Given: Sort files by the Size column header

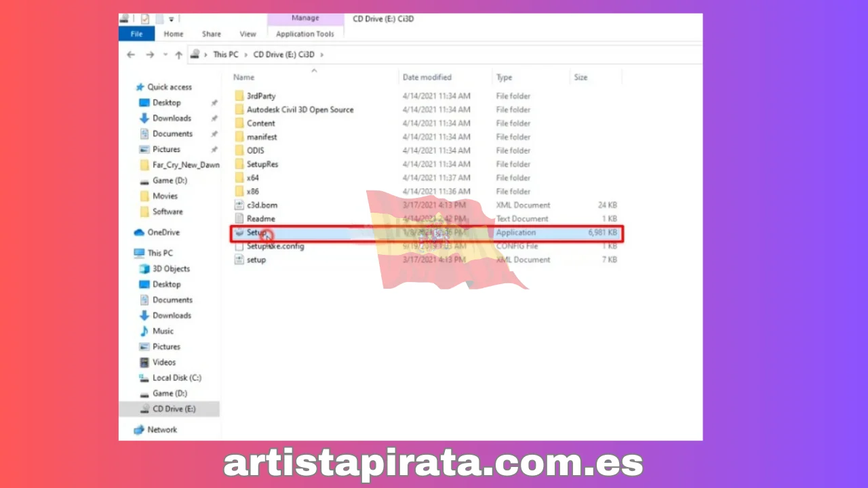Looking at the screenshot, I should click(580, 77).
